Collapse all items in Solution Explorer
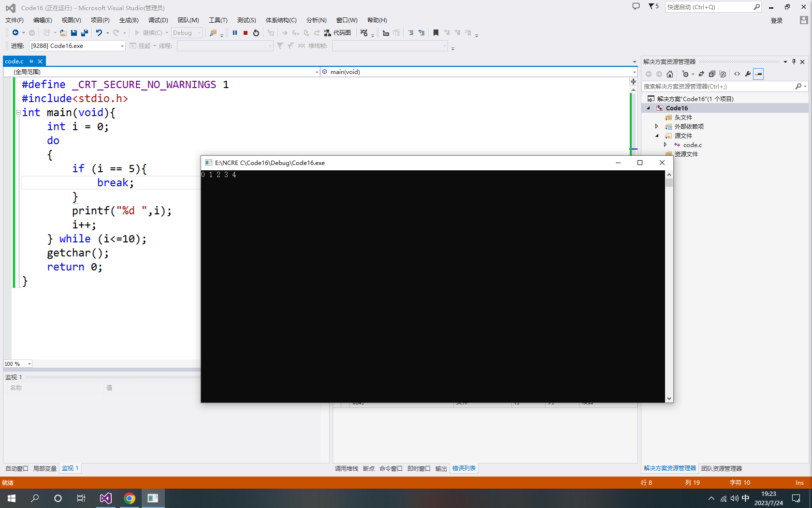The image size is (812, 508). (x=712, y=74)
